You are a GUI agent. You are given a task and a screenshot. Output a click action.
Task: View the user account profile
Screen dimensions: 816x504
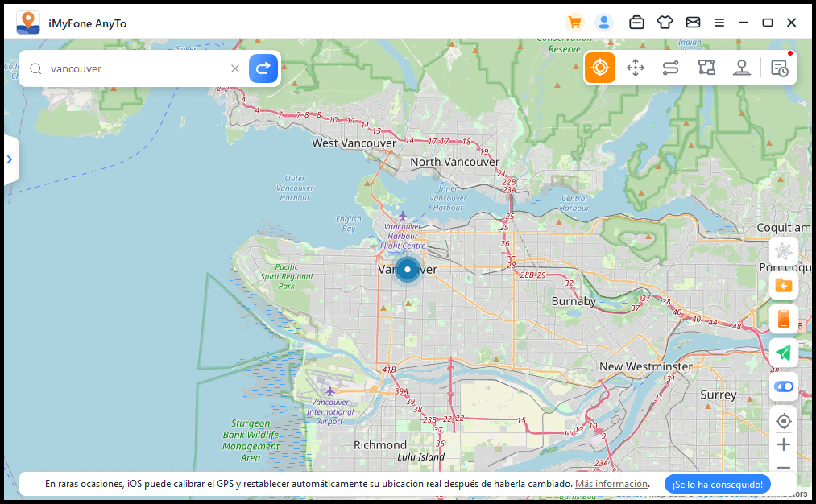[604, 22]
